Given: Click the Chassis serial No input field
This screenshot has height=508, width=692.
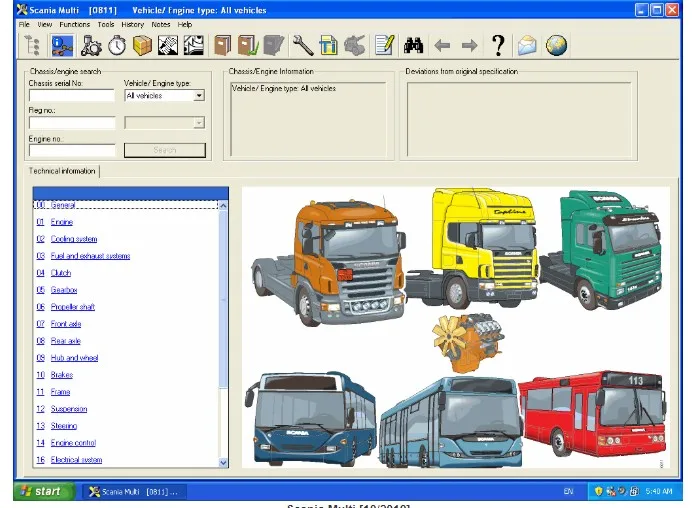Looking at the screenshot, I should click(71, 95).
